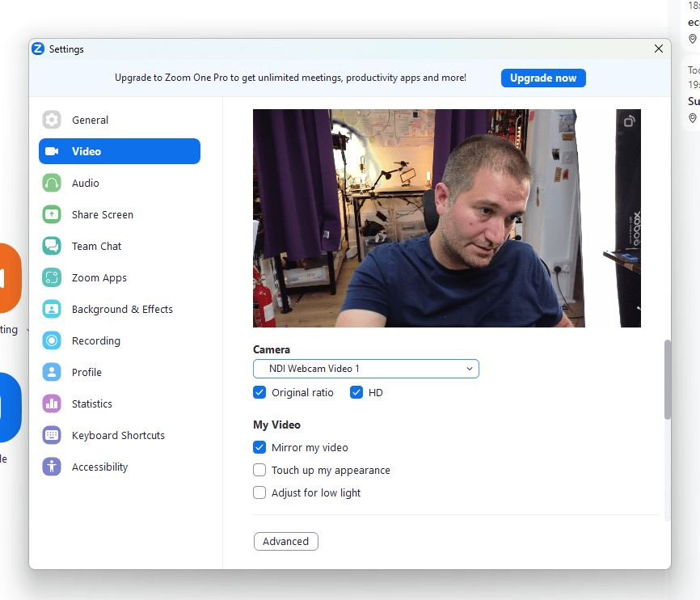Click the Keyboard Shortcuts icon
This screenshot has height=600, width=700.
[52, 435]
